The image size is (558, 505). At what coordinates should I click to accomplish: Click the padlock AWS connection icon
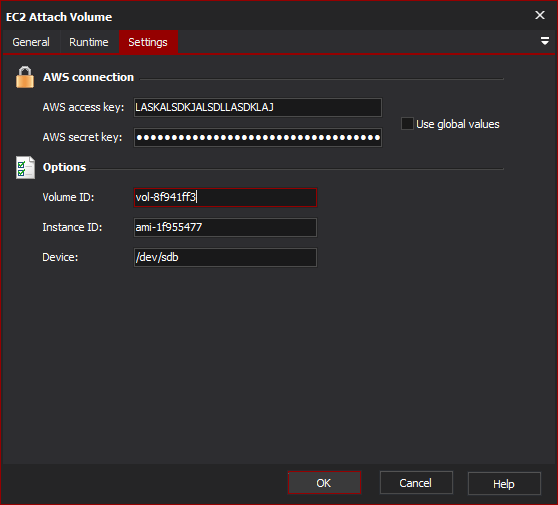(x=25, y=77)
